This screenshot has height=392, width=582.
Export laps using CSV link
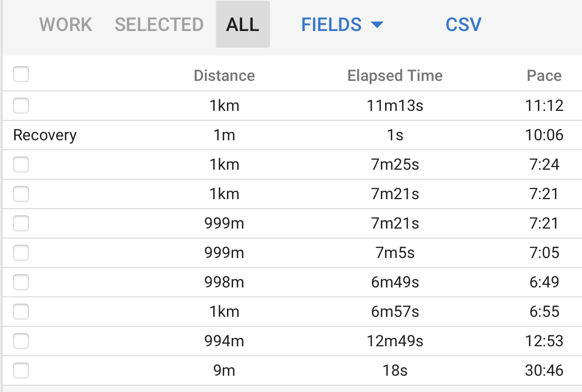coord(463,25)
